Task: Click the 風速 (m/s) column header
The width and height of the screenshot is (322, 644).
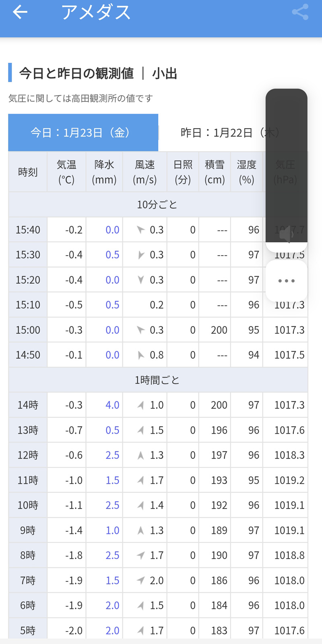Action: point(145,172)
